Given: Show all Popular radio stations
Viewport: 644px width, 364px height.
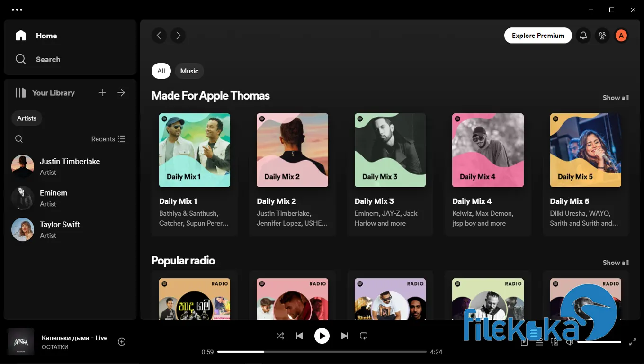Looking at the screenshot, I should coord(616,263).
